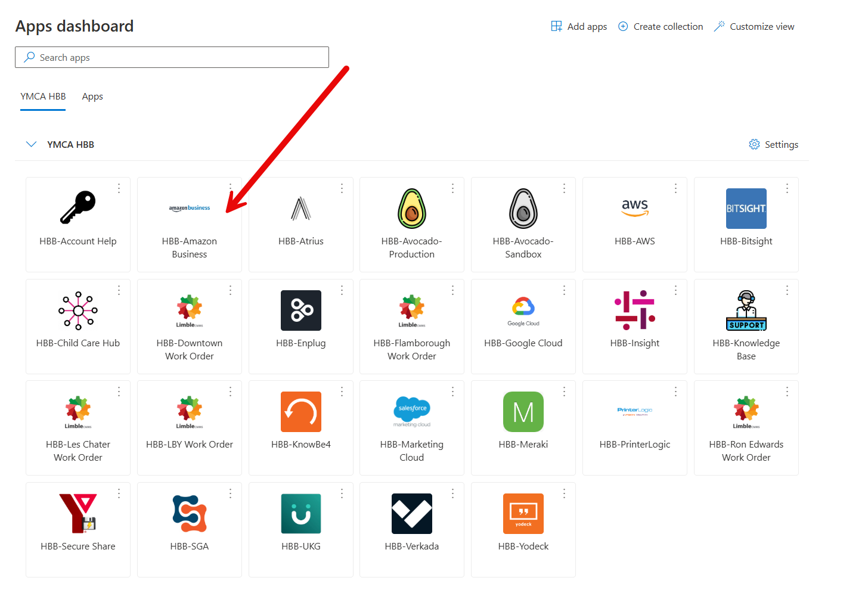Viewport: 868px width, 590px height.
Task: Open the HBB-Google Cloud icon
Action: [523, 311]
